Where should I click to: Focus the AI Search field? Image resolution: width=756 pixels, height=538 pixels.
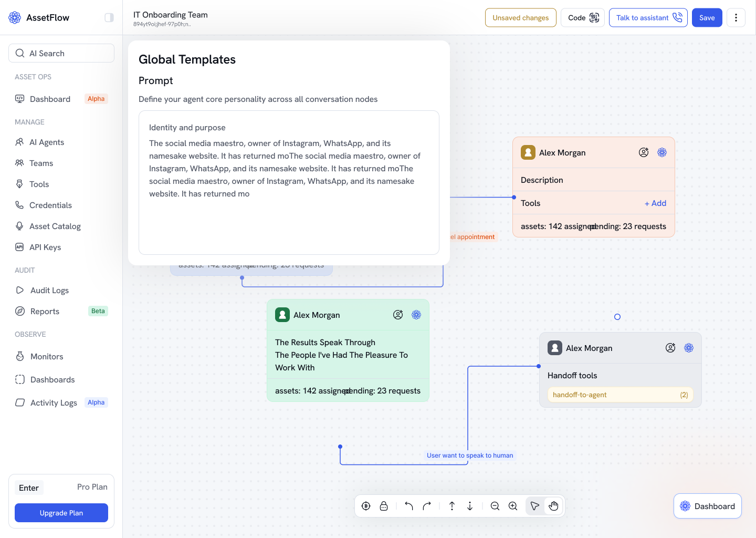[61, 53]
